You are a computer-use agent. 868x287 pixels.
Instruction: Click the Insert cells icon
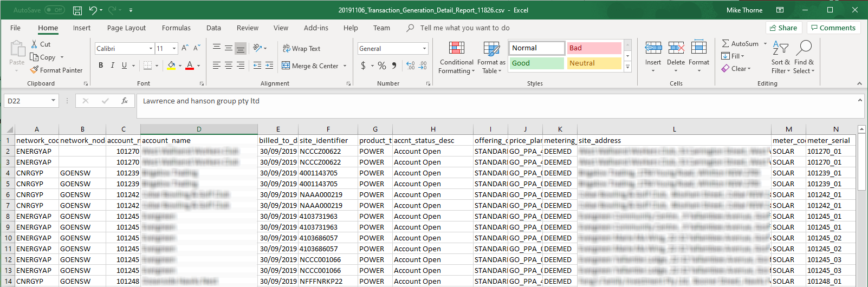[653, 48]
